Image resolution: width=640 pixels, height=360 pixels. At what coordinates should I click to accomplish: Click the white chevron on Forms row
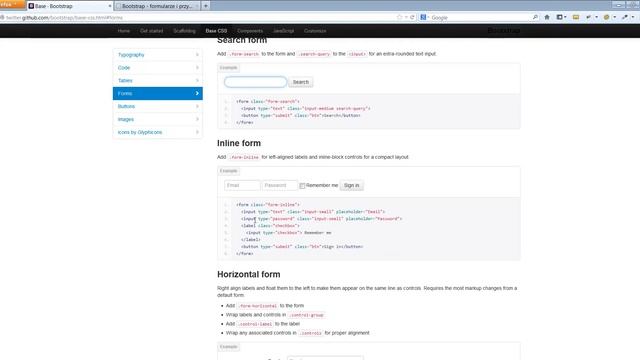[197, 93]
